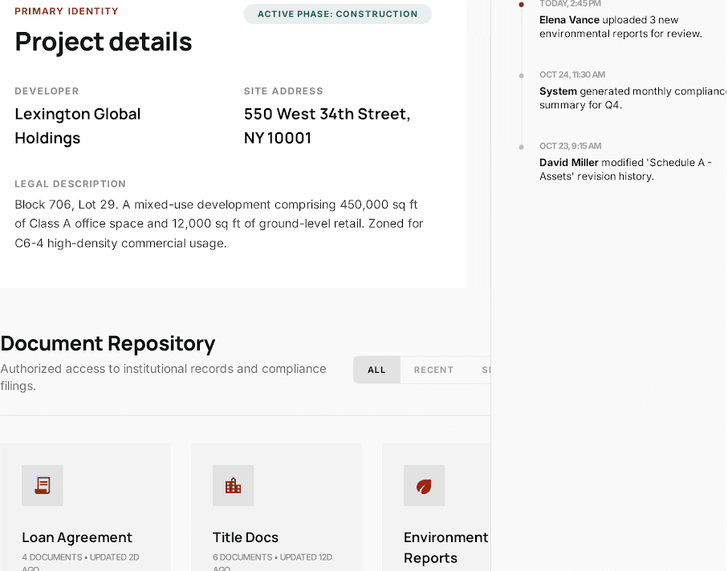The width and height of the screenshot is (728, 571).
Task: Click the SITE ADDRESS label
Action: (x=283, y=91)
